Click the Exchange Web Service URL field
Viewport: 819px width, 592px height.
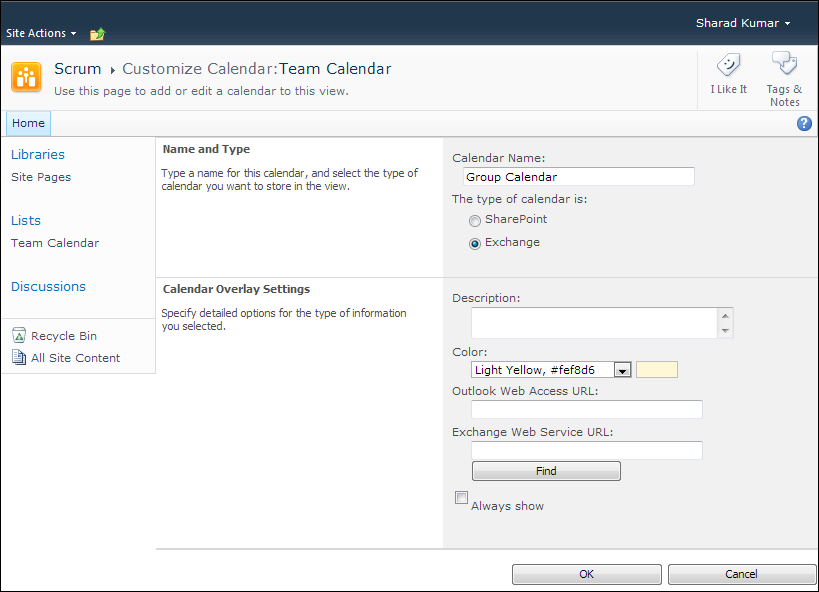pos(587,450)
